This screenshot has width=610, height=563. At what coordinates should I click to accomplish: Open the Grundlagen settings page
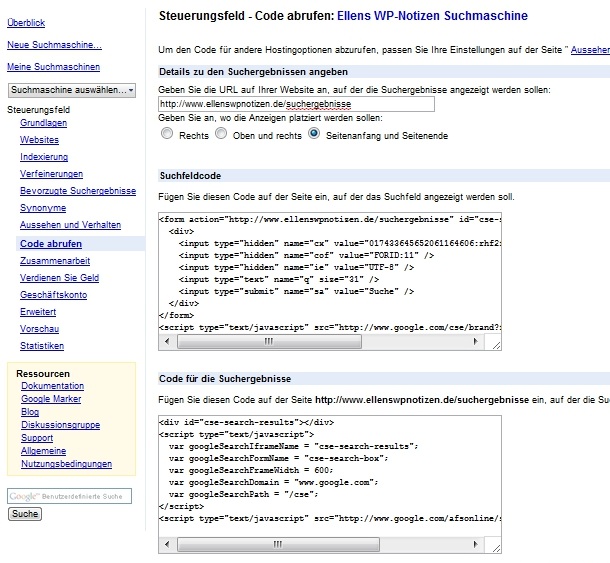44,123
